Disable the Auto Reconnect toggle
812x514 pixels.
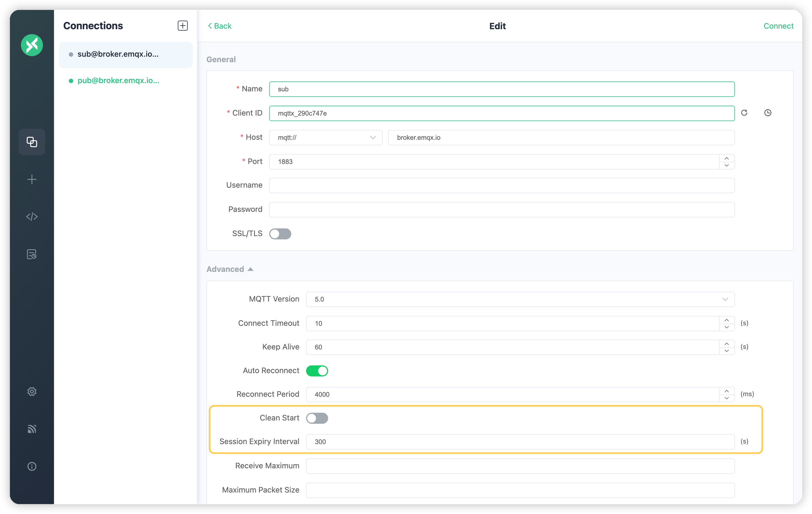(x=317, y=371)
